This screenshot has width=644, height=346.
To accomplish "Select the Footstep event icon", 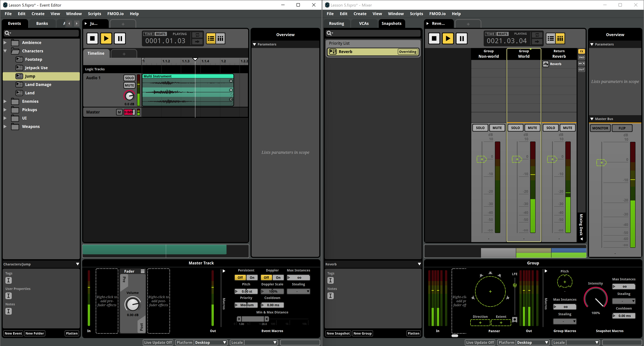I will pyautogui.click(x=19, y=59).
